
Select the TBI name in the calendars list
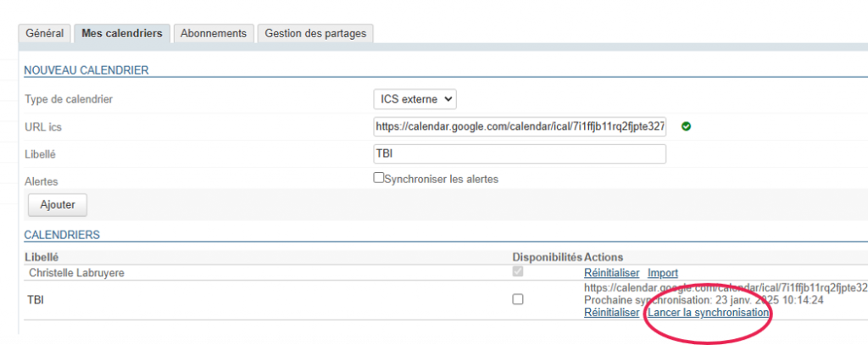click(38, 299)
